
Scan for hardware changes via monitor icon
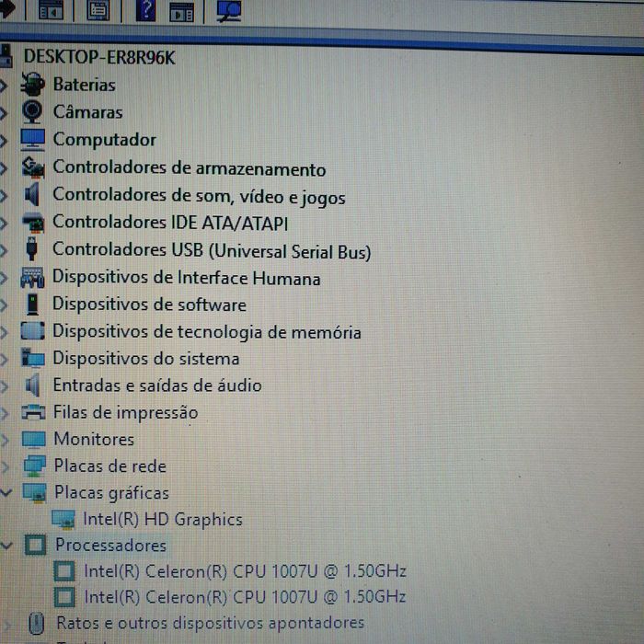coord(229,11)
